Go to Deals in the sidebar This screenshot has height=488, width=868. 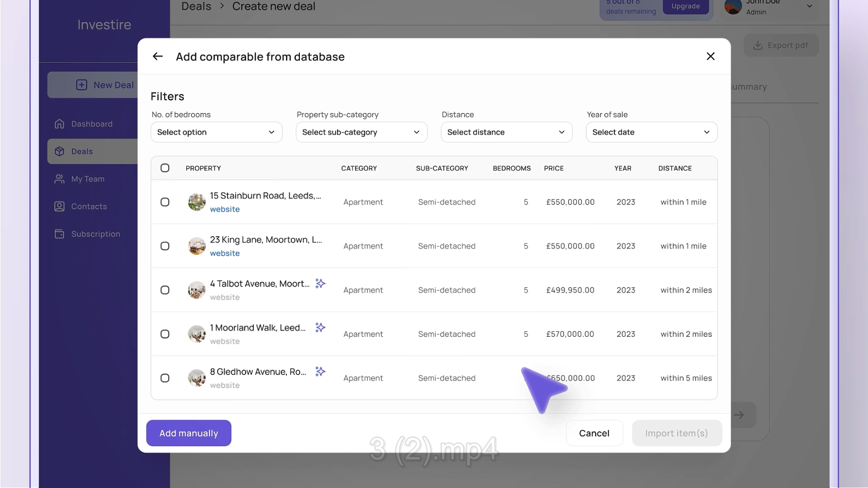click(82, 152)
